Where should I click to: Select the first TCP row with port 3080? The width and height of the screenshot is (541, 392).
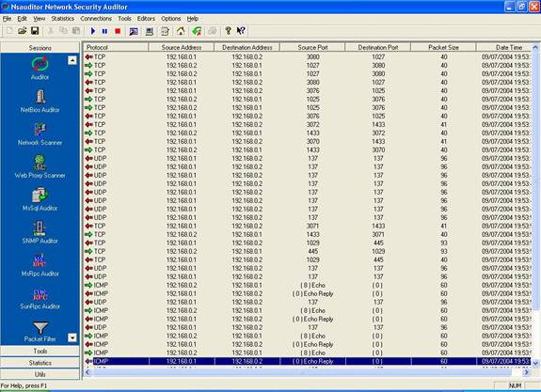tap(308, 57)
